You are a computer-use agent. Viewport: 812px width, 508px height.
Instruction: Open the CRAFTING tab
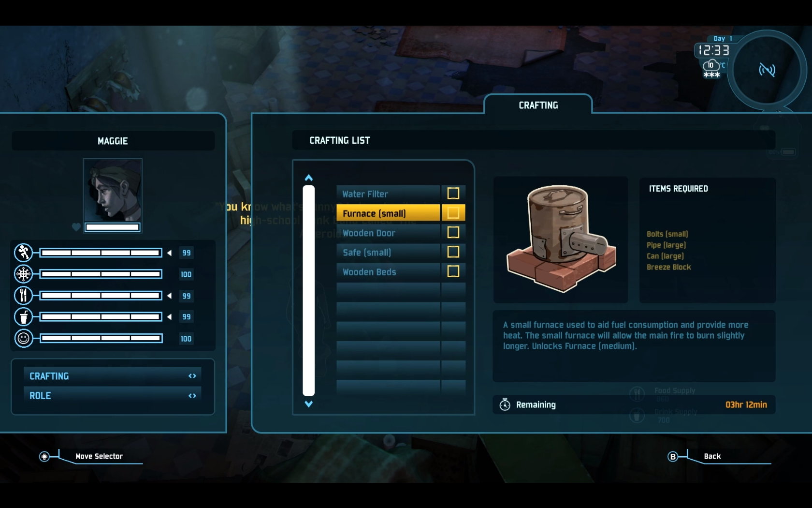(538, 105)
